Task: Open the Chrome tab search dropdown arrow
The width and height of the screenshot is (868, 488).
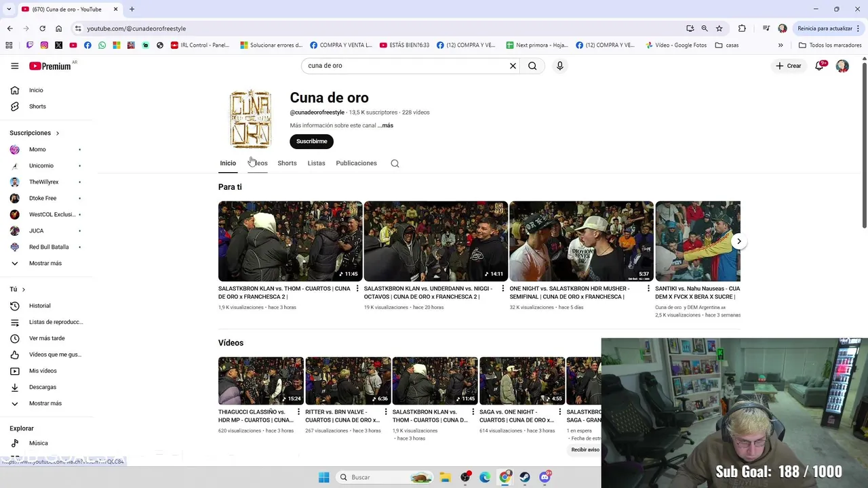Action: click(x=9, y=9)
